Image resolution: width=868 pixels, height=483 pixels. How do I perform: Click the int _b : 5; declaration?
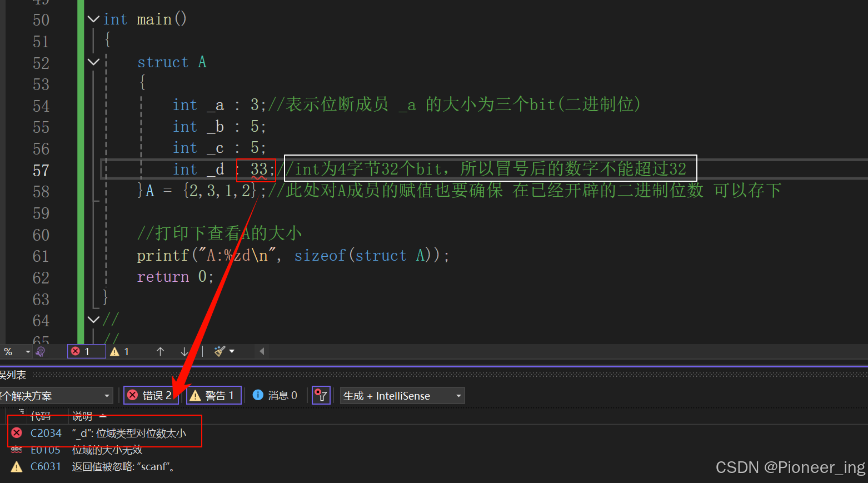(220, 126)
